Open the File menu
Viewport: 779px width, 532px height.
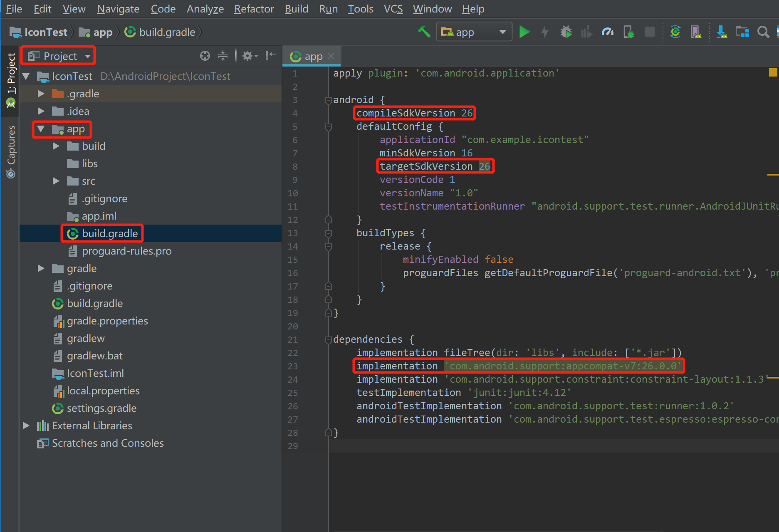pos(14,9)
